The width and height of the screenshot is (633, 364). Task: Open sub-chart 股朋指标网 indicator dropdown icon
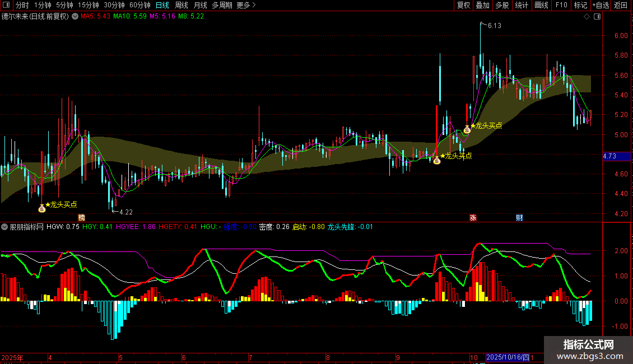(x=4, y=227)
